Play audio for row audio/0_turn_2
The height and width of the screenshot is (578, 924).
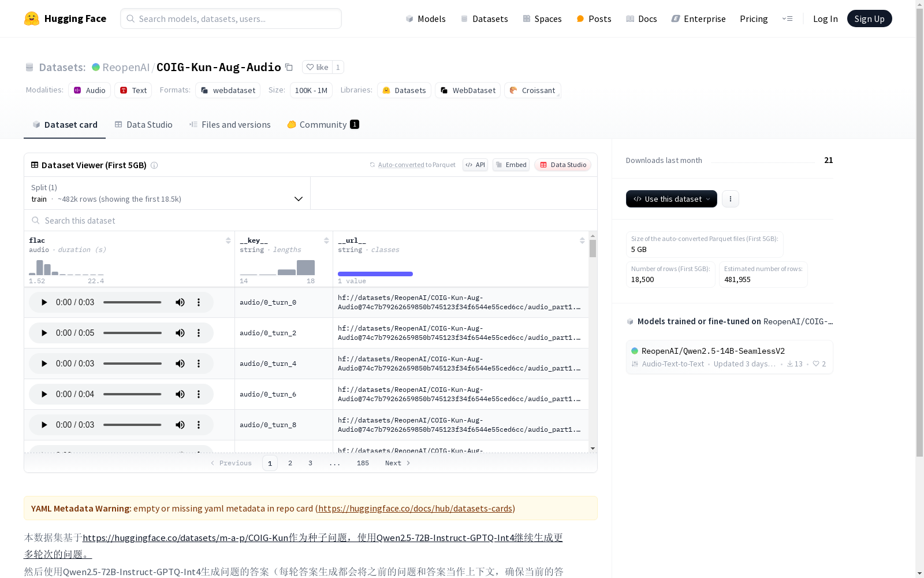tap(44, 333)
